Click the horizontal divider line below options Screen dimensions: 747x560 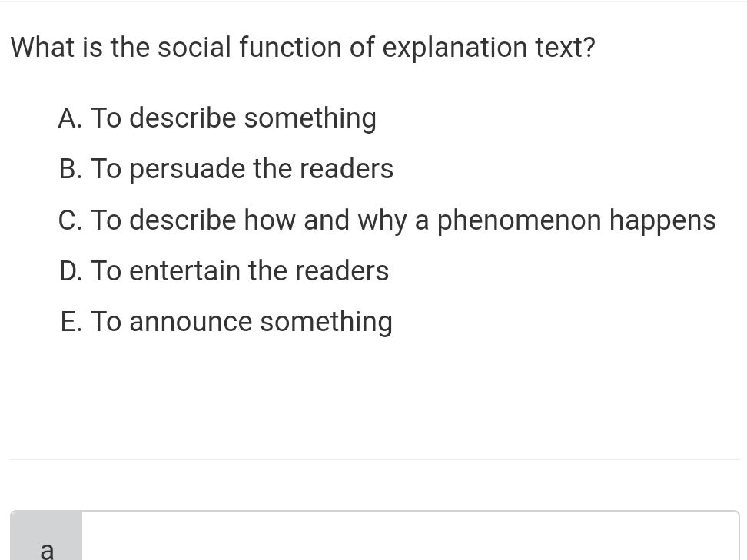(x=374, y=459)
